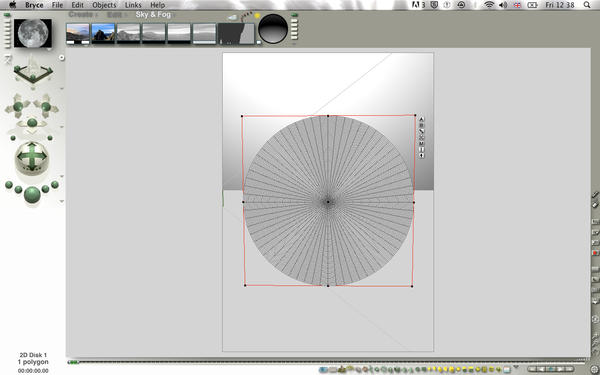Click the cloud icon in Sky & Fog palette
Screen dimensions: 600x375
click(232, 17)
